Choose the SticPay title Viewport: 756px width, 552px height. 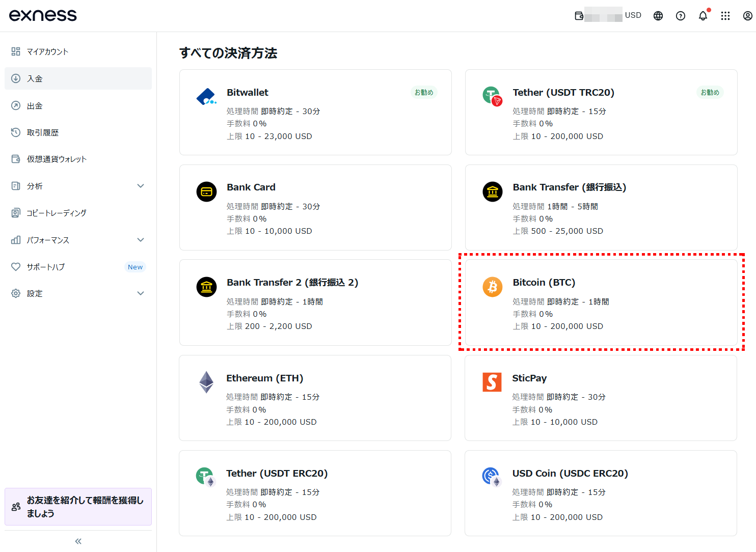529,378
